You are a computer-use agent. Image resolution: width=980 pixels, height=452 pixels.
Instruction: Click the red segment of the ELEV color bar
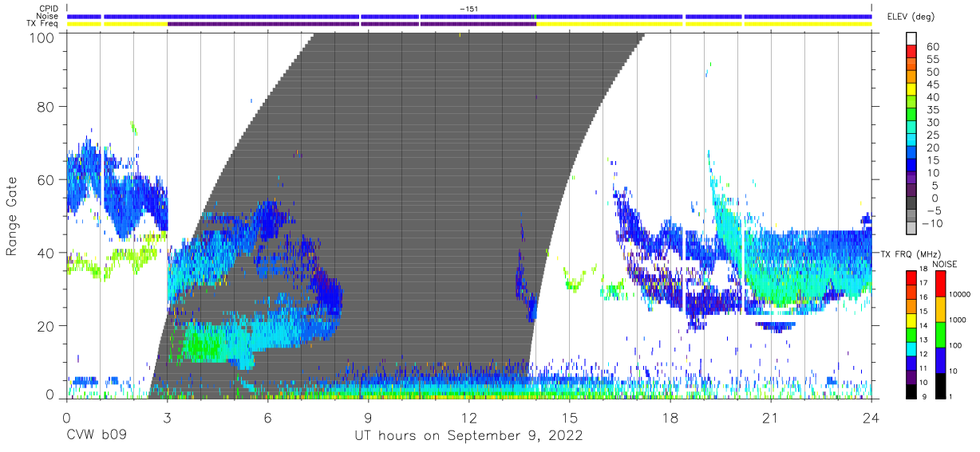[911, 53]
